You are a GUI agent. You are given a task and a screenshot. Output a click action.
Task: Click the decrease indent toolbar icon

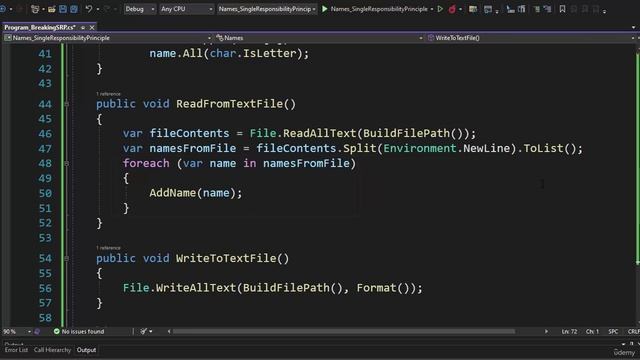click(x=510, y=9)
